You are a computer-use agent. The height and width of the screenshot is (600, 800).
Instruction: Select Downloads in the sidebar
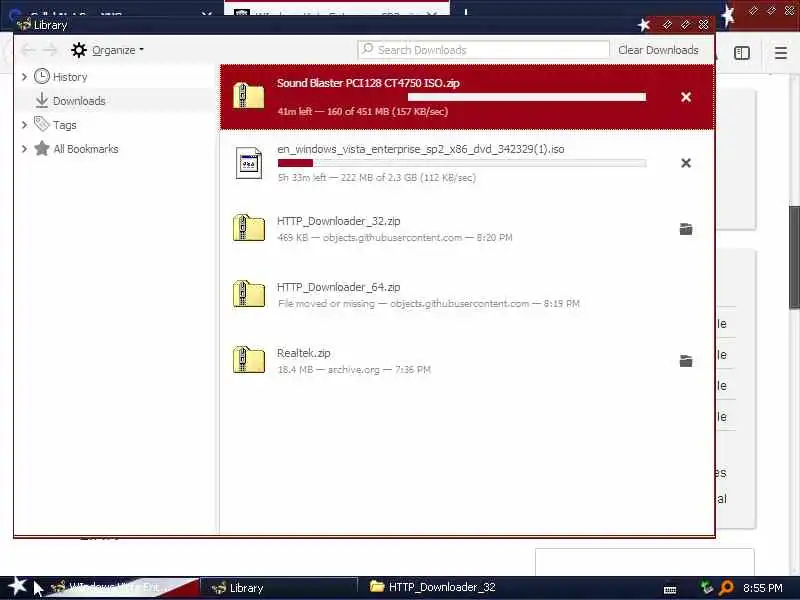point(79,101)
